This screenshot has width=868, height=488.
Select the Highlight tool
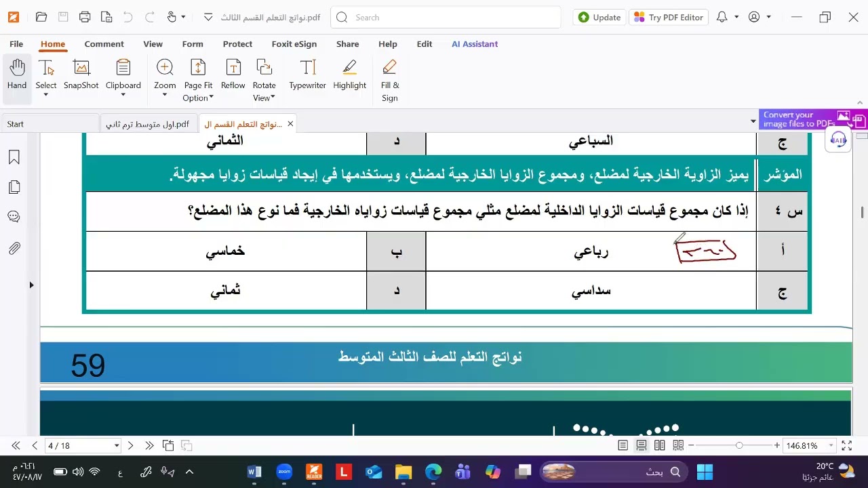point(349,75)
